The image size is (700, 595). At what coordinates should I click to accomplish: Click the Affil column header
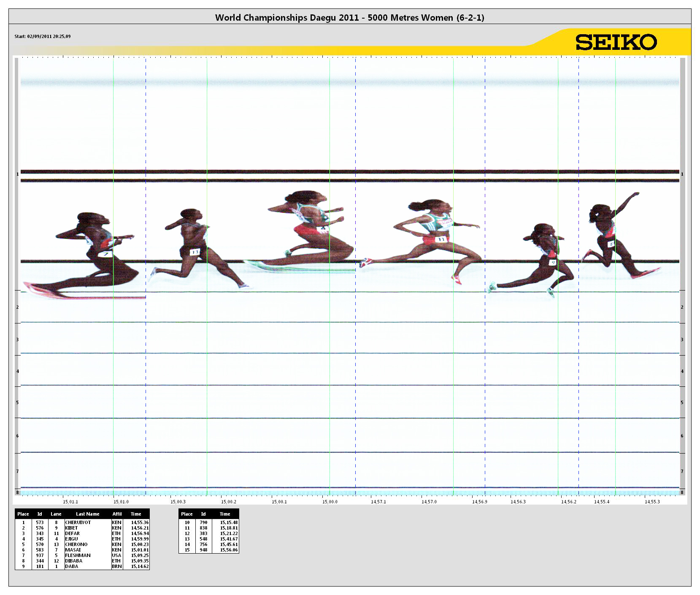click(117, 514)
